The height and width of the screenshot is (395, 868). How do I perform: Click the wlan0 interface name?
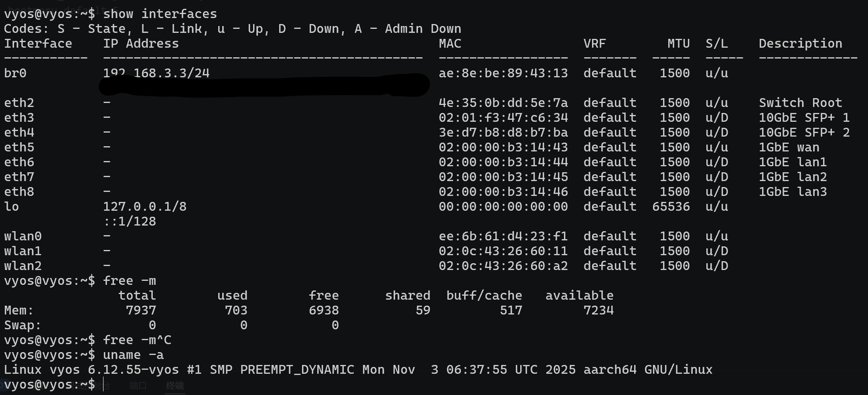23,236
